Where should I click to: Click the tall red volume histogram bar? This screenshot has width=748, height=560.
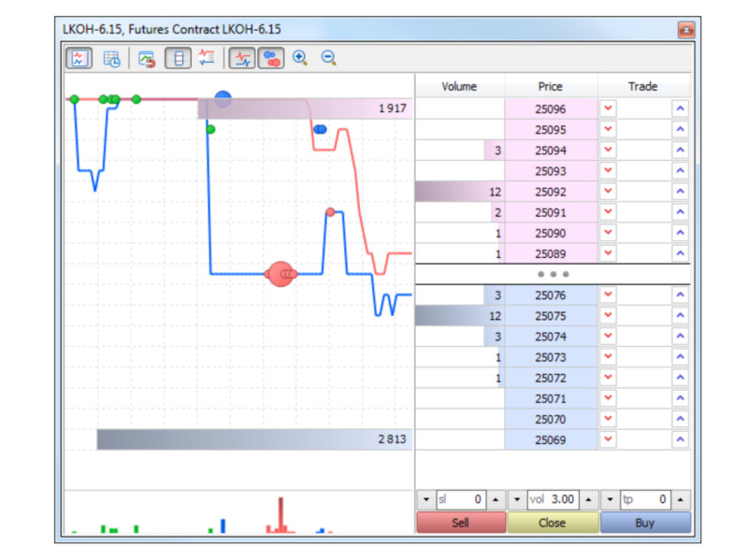(x=281, y=515)
